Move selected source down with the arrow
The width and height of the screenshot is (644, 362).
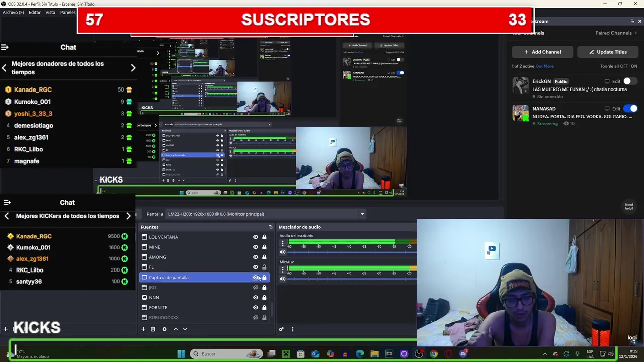(x=185, y=329)
